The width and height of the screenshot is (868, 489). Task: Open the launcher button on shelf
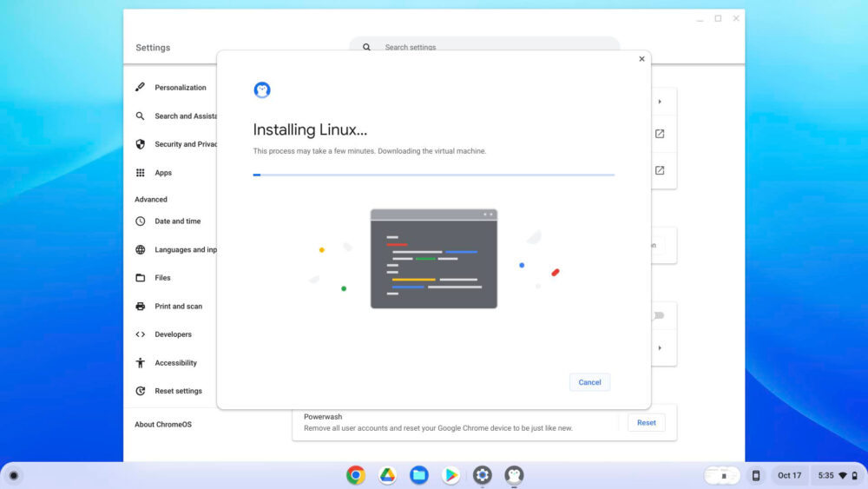click(14, 475)
